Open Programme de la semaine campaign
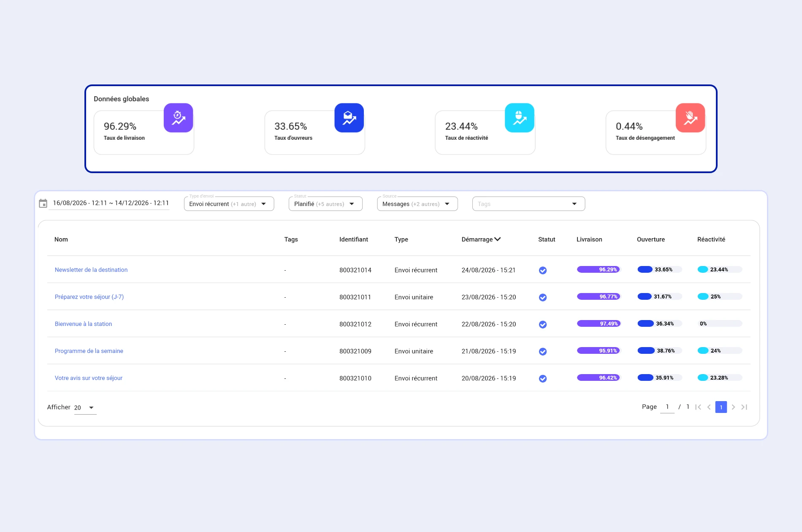Screen dimensions: 802x532 (89, 351)
